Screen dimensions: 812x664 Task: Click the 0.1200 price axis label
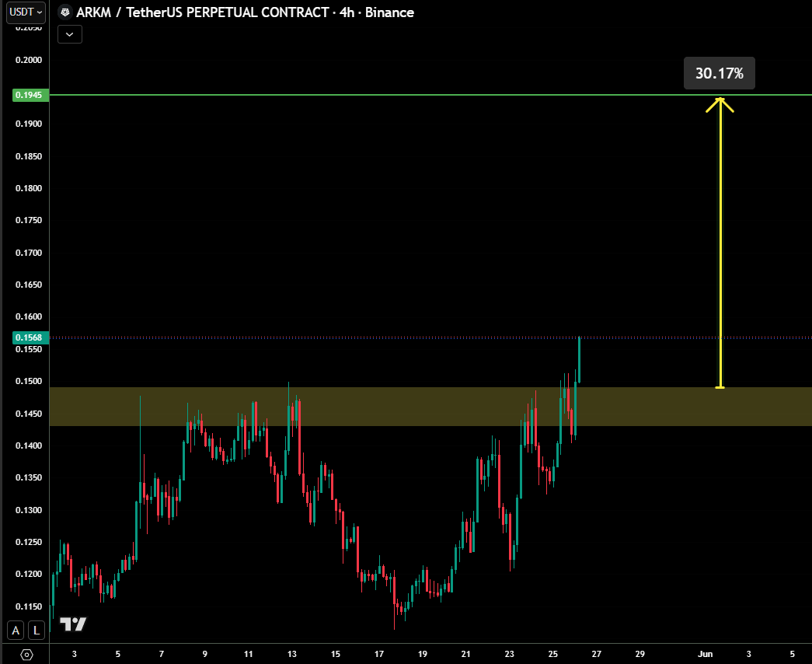[29, 575]
